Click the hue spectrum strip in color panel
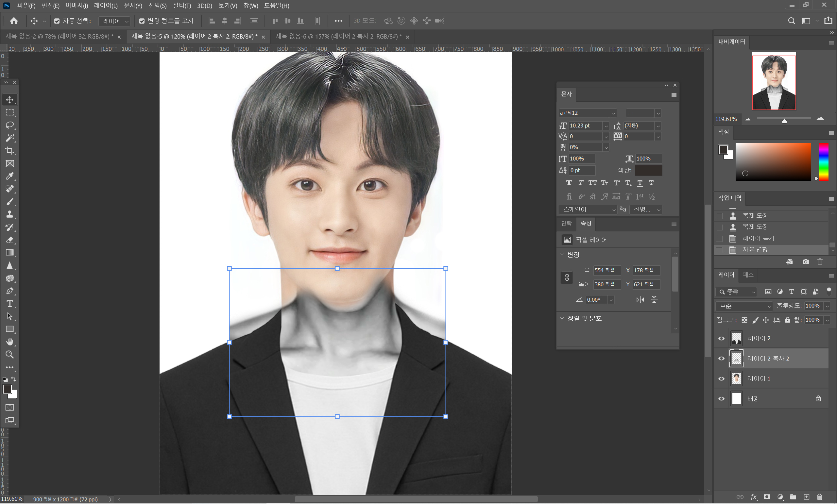The image size is (837, 504). [x=823, y=162]
